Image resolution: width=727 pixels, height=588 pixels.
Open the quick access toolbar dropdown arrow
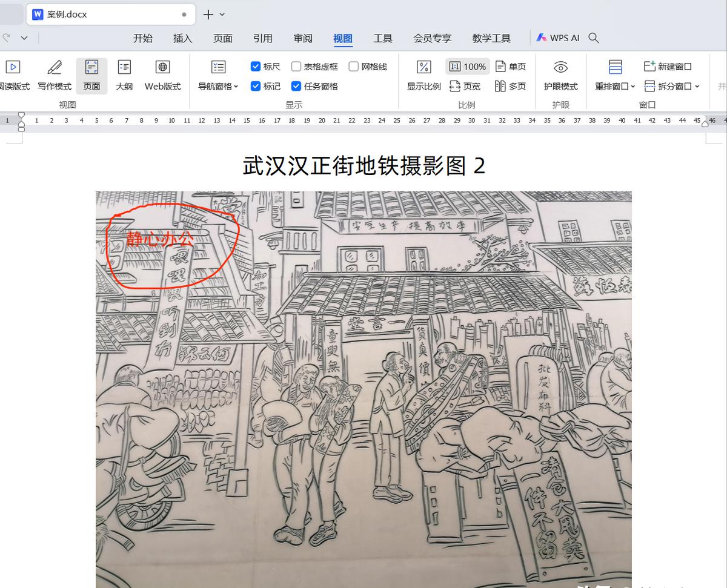[x=24, y=38]
